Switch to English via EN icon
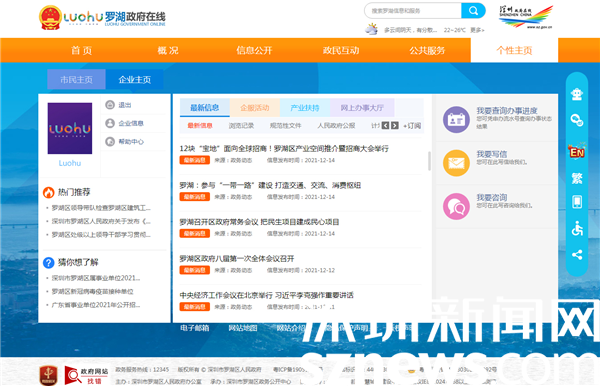Screen dimensions: 600x386 (577, 151)
